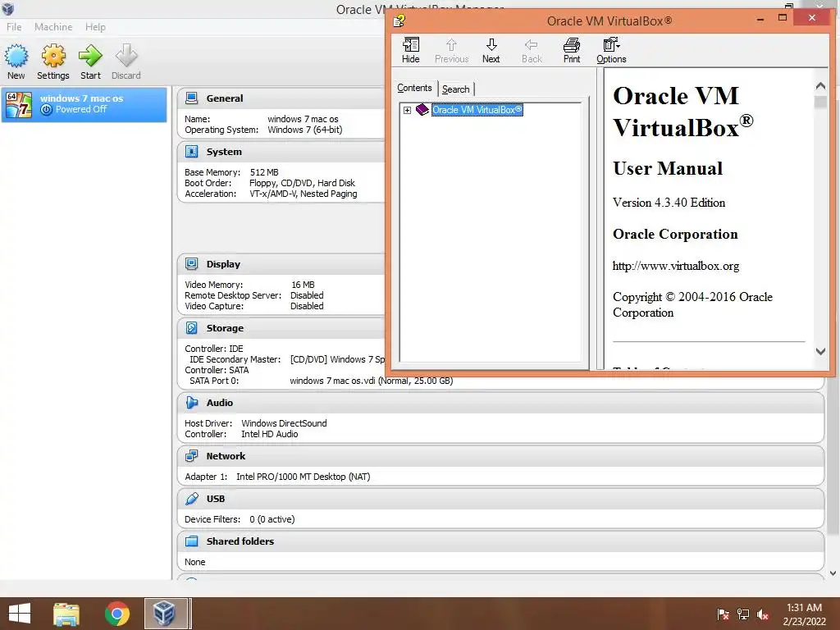The height and width of the screenshot is (630, 840).
Task: Click the network tray icon
Action: (743, 614)
